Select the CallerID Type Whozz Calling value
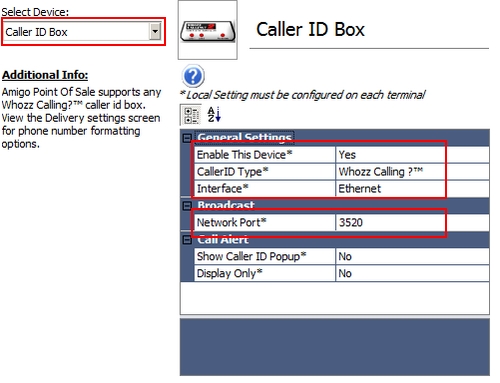This screenshot has height=383, width=500. 412,172
